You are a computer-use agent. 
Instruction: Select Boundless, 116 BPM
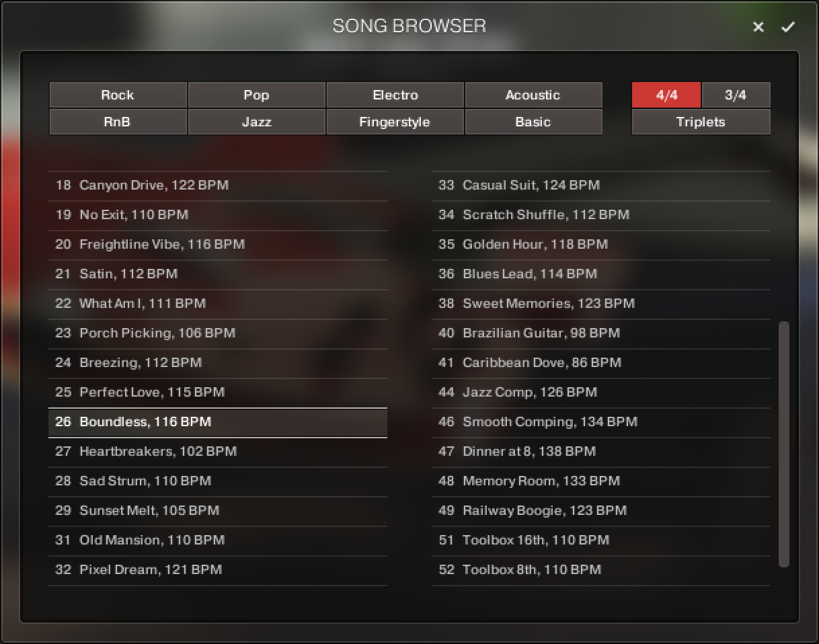tap(217, 423)
